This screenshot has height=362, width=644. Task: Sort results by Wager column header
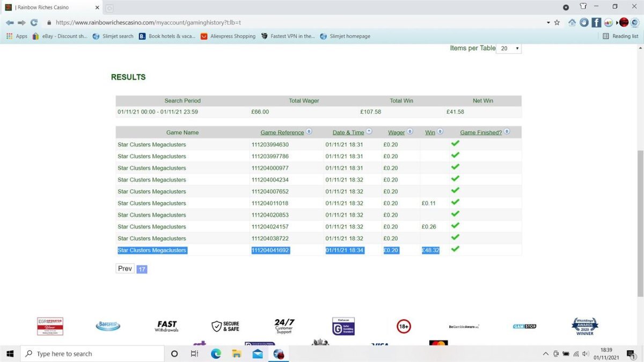point(397,132)
